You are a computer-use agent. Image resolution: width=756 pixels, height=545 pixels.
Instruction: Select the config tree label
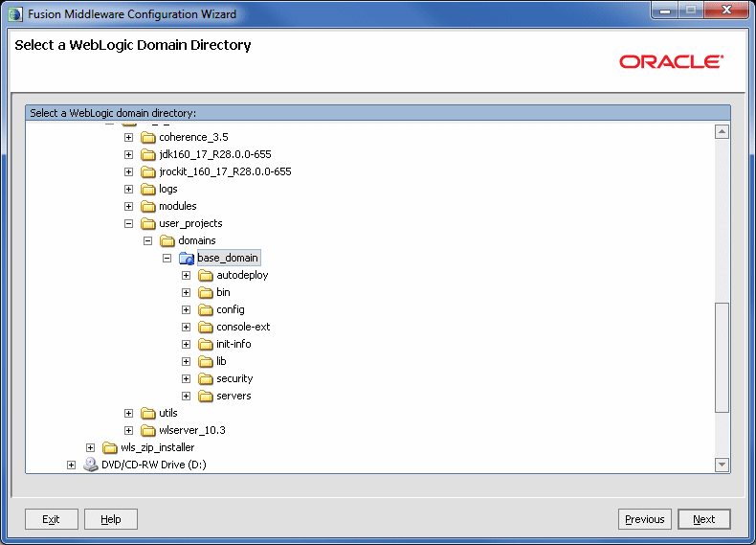231,310
